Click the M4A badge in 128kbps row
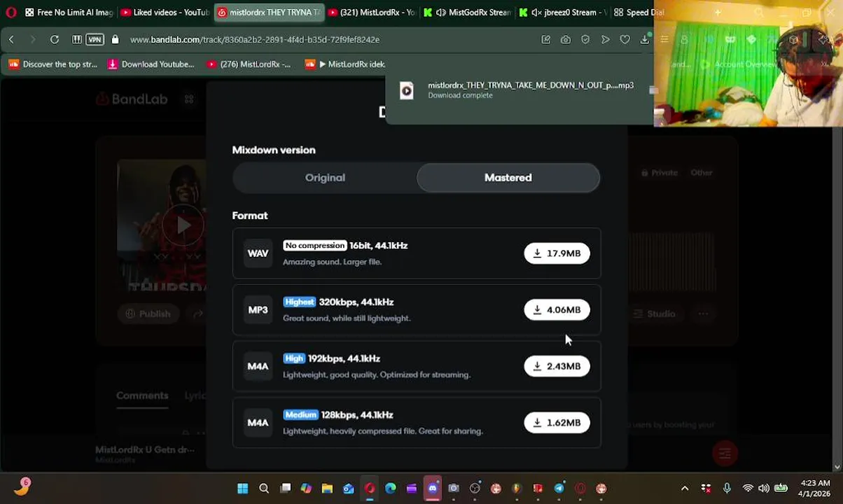The height and width of the screenshot is (504, 843). coord(258,423)
